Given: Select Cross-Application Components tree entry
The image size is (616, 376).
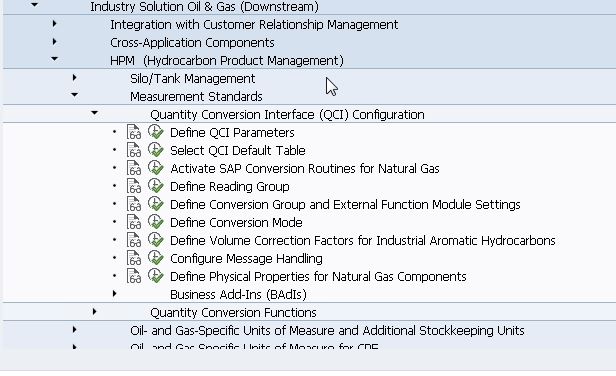Looking at the screenshot, I should (192, 42).
